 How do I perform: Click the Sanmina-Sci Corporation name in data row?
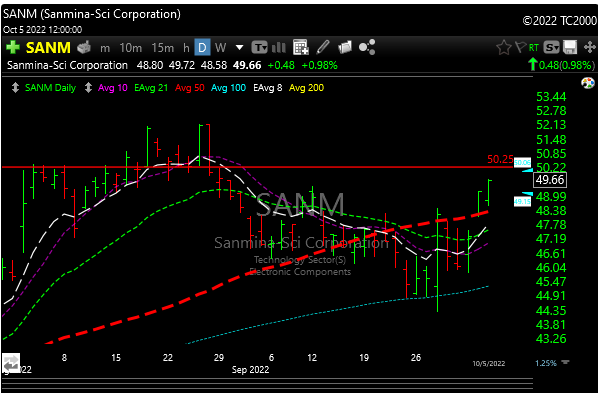68,66
